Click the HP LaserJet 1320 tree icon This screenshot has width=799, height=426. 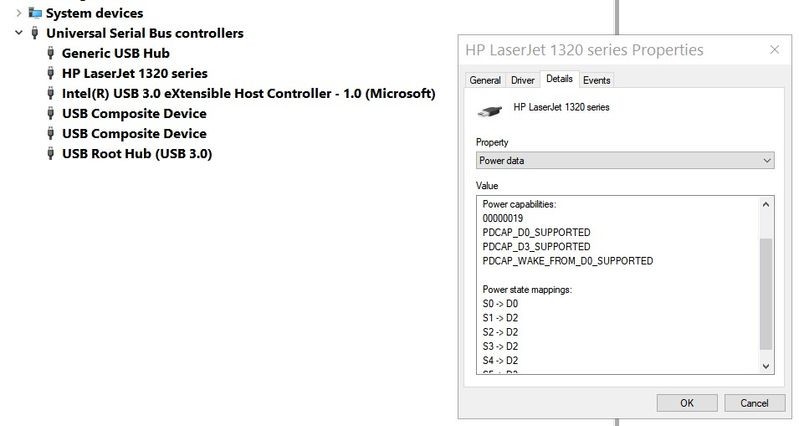[51, 73]
